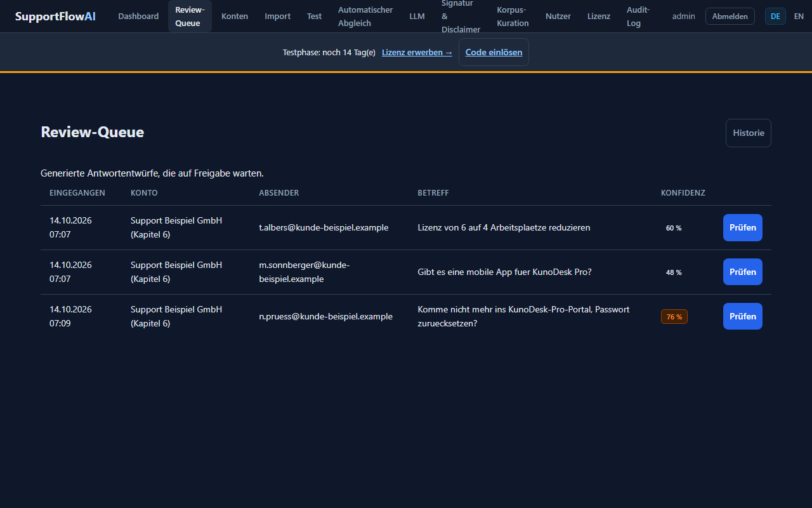Screen dimensions: 812x508
Task: Switch language to EN
Action: coord(799,17)
